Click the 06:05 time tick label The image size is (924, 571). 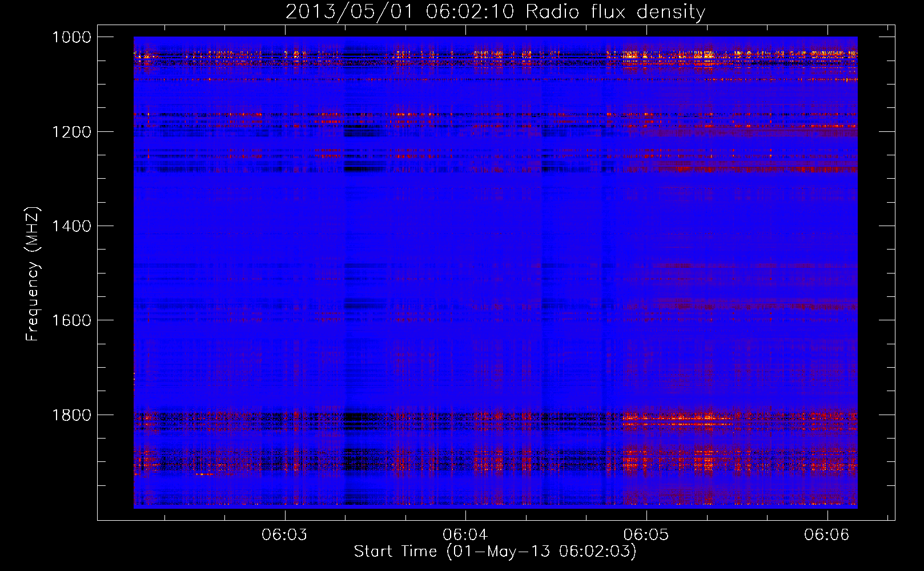(646, 535)
